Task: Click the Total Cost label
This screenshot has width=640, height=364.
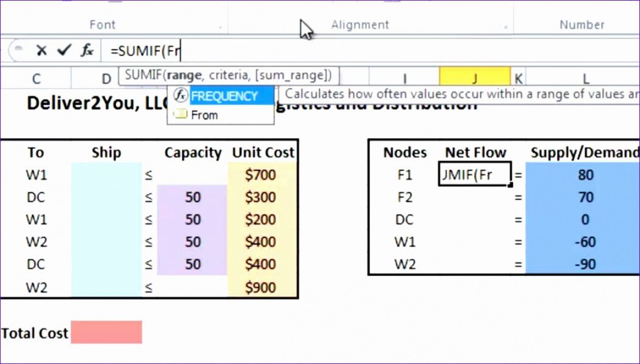Action: pyautogui.click(x=35, y=333)
